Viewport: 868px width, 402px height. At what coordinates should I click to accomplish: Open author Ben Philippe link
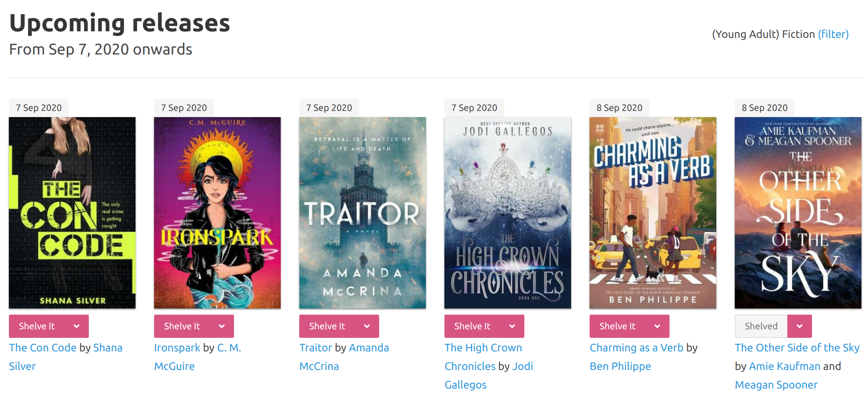620,366
